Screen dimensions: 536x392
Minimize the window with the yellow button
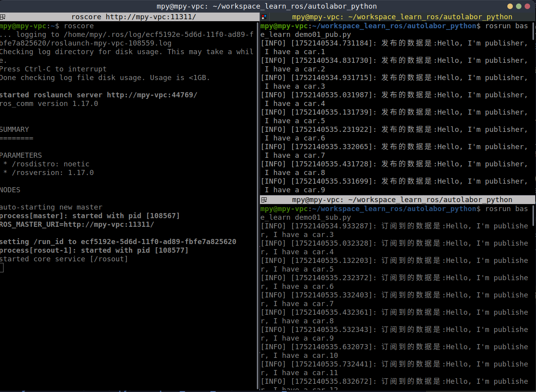click(x=510, y=6)
